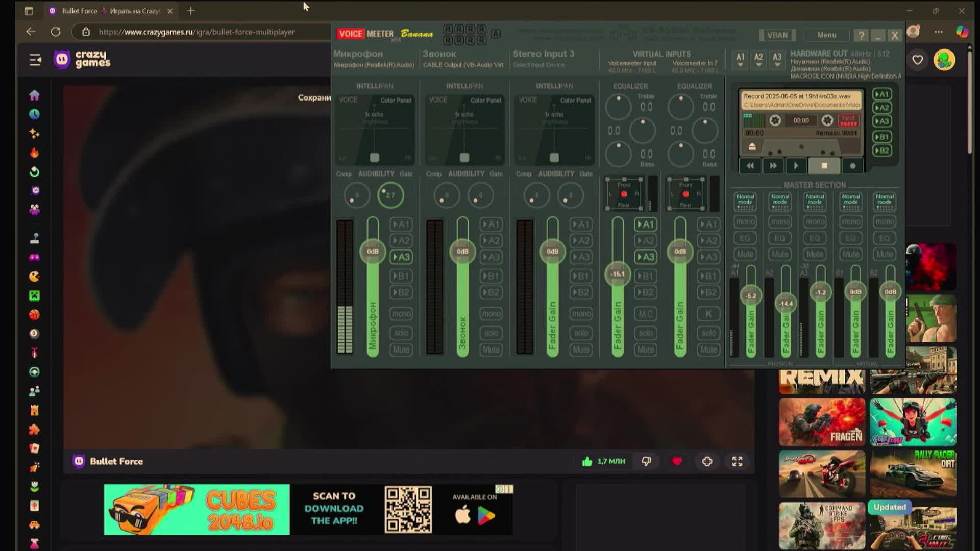
Task: Click the hamburger sidebar menu icon
Action: point(35,60)
